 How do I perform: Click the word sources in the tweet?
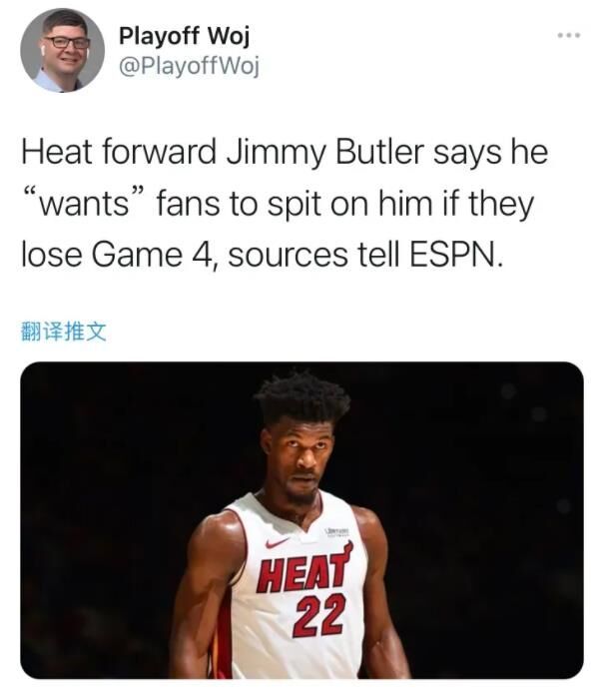click(288, 256)
